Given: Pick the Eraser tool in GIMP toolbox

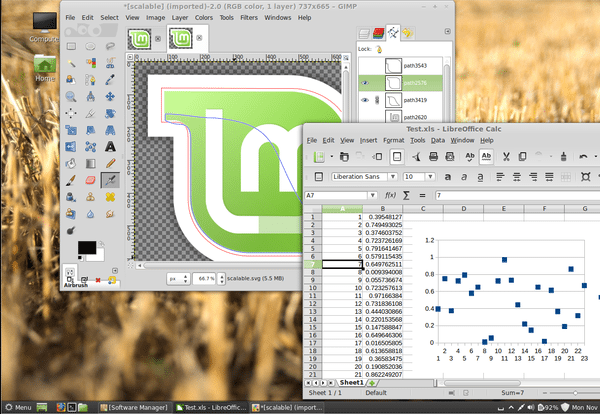Looking at the screenshot, I should click(x=90, y=180).
